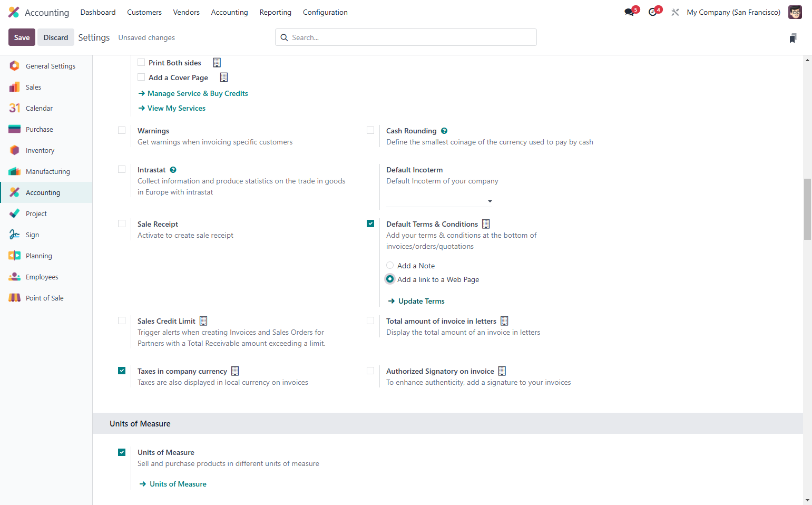This screenshot has width=812, height=505.
Task: Select the Add a Note radio option
Action: 390,265
